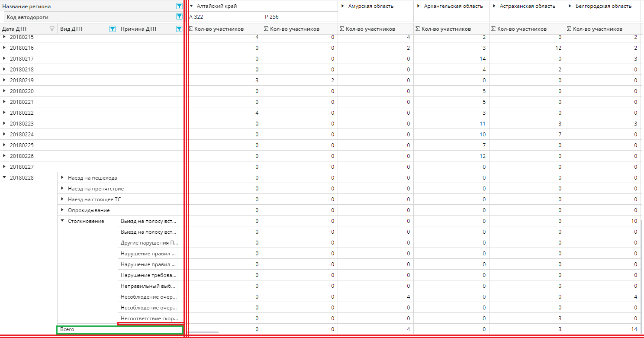
Task: Expand the Астраханская область column
Action: tap(494, 6)
